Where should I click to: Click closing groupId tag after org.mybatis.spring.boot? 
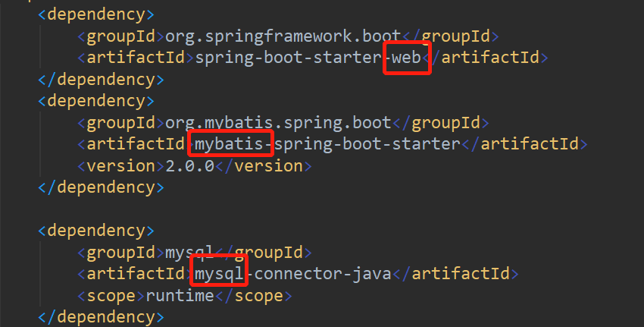441,123
